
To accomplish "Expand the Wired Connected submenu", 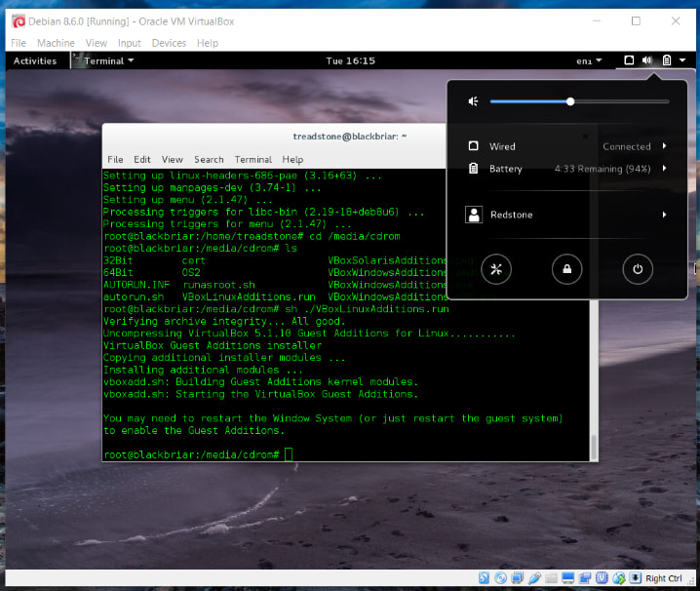I will point(566,146).
